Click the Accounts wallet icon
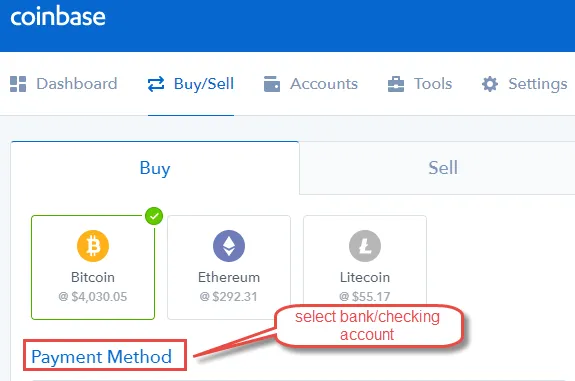 [x=272, y=84]
